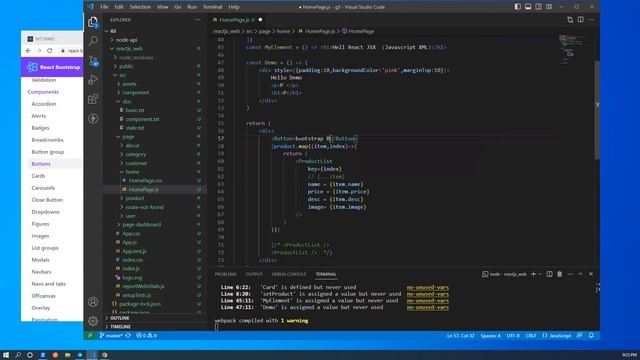
Task: Click the remote window status bar icon
Action: (90, 336)
